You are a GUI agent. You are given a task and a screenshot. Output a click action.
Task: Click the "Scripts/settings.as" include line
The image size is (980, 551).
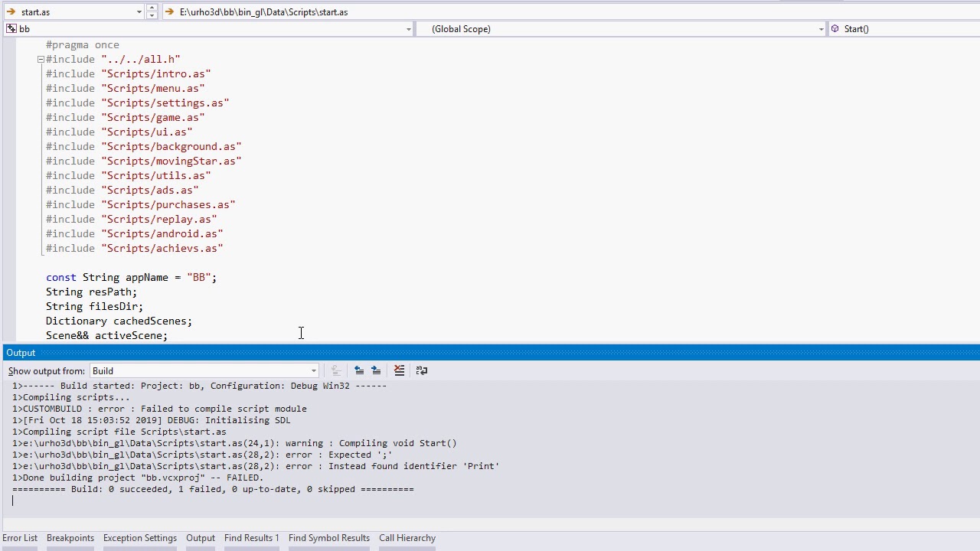138,103
